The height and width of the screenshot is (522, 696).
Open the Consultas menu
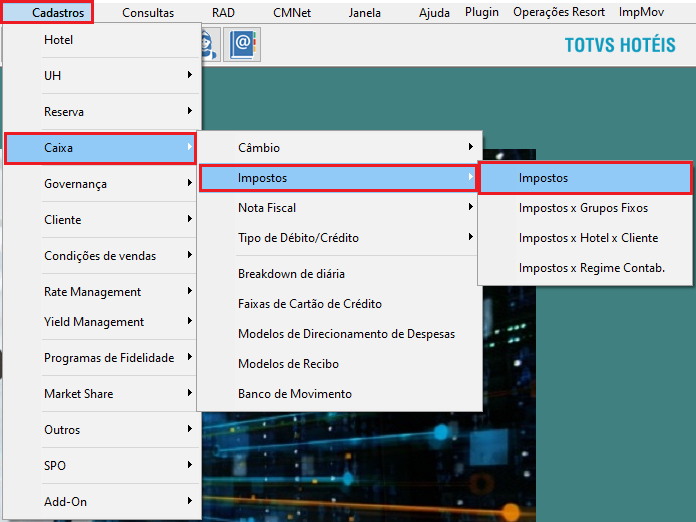pos(148,12)
